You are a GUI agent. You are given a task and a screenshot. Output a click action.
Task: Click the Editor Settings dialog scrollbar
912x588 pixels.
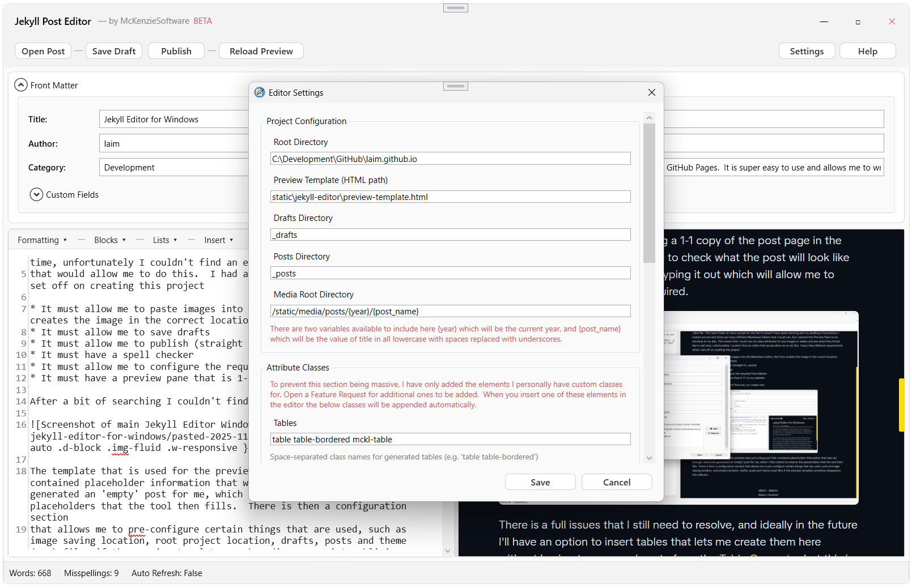pyautogui.click(x=648, y=193)
